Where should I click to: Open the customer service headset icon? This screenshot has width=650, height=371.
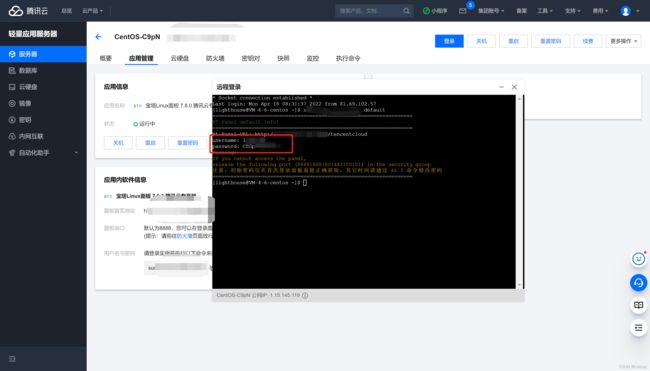click(x=638, y=283)
